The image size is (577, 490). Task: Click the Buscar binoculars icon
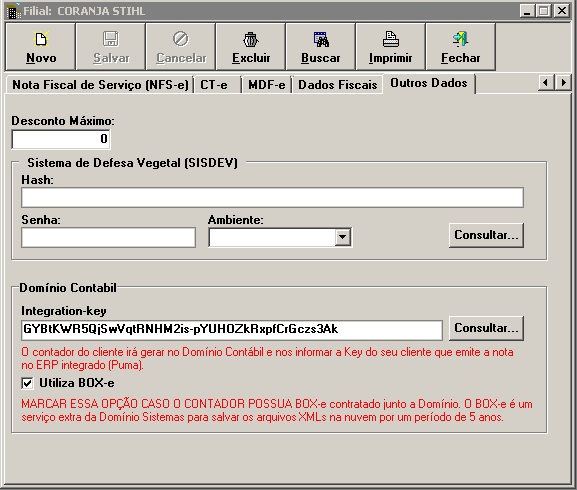[x=321, y=39]
